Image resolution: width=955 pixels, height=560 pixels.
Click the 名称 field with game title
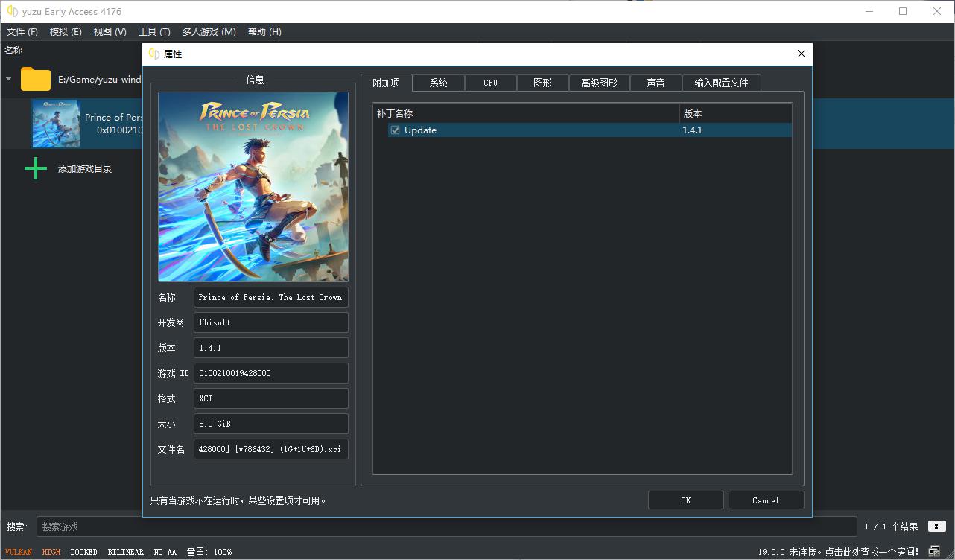(x=271, y=297)
